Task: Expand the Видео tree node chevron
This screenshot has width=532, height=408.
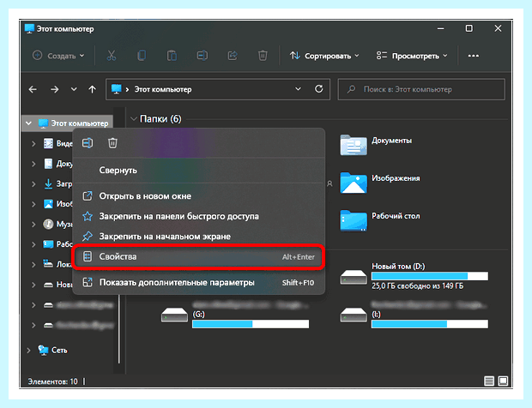Action: point(33,144)
